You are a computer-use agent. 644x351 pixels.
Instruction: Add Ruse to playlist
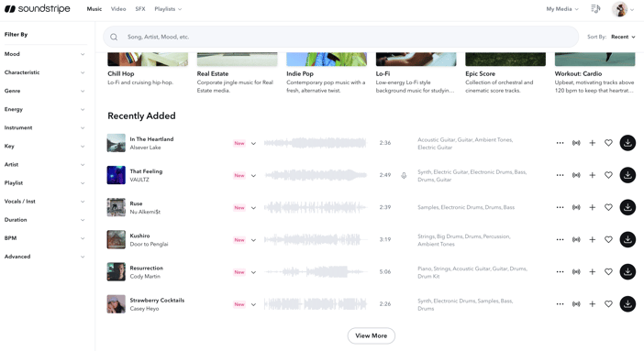click(x=593, y=207)
